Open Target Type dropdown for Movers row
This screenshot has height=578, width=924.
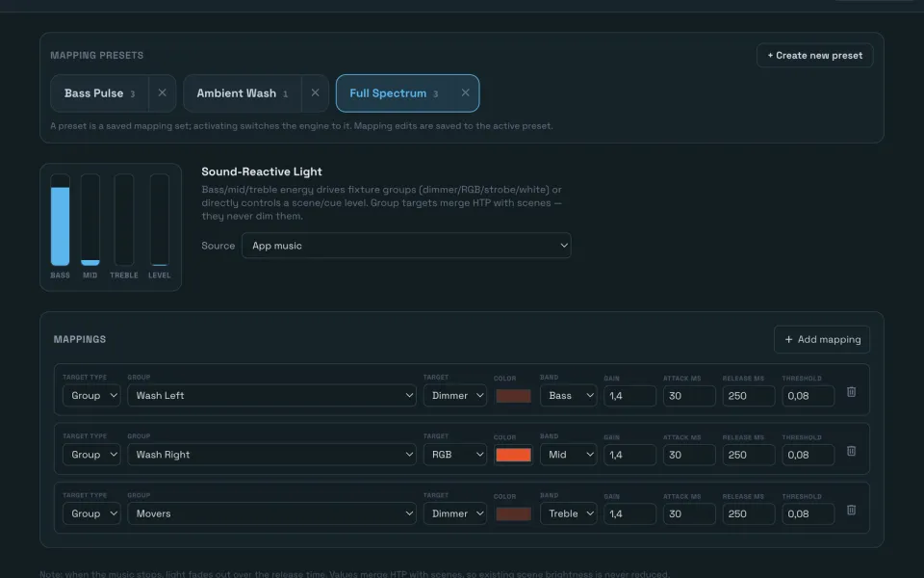[x=91, y=513]
